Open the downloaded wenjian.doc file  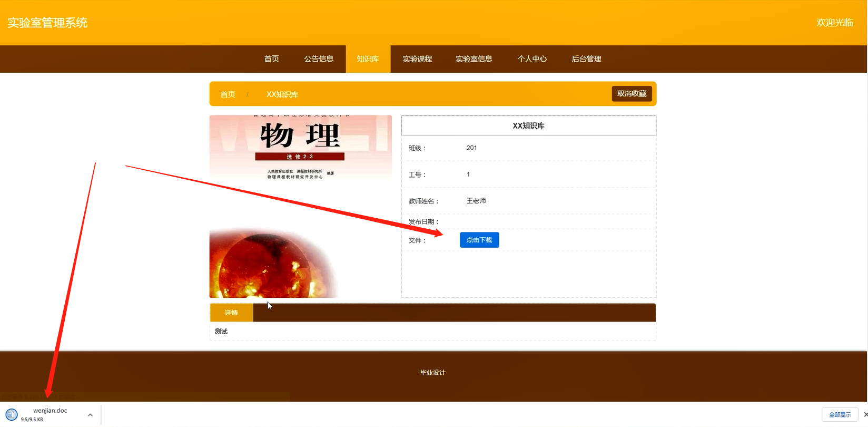50,411
